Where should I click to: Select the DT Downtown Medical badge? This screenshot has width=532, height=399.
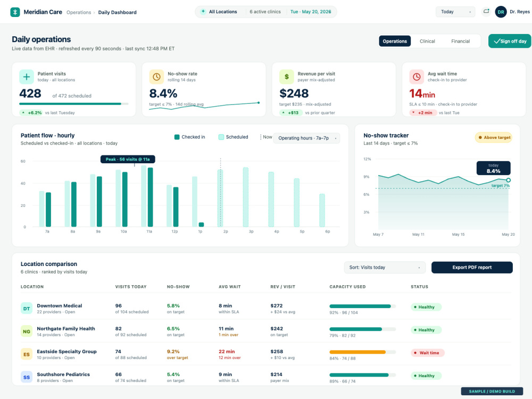(x=27, y=309)
